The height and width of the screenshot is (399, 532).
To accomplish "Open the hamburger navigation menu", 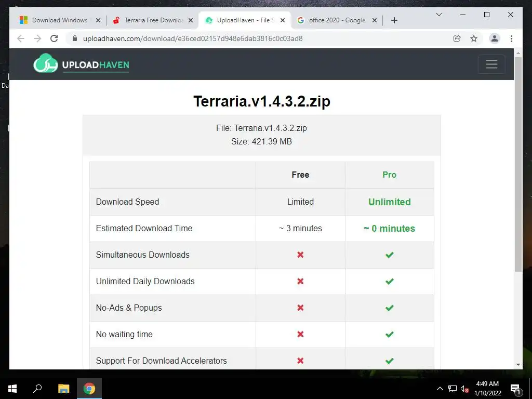I will pyautogui.click(x=491, y=64).
